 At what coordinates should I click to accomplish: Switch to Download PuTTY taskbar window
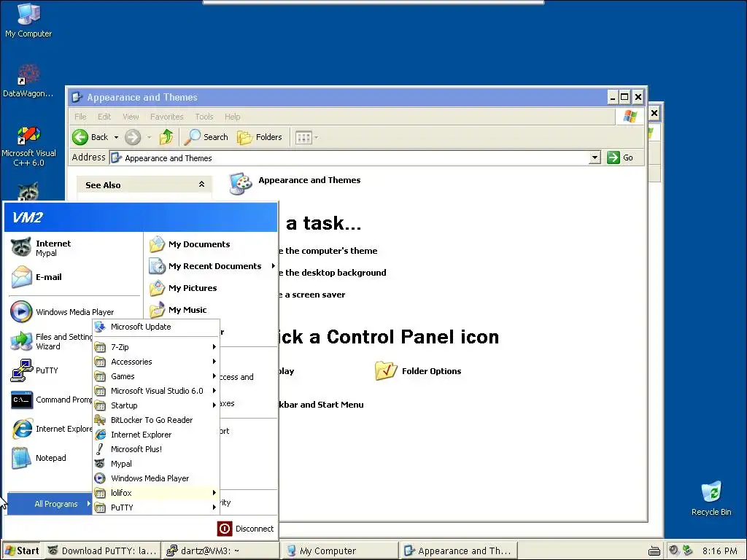point(102,551)
